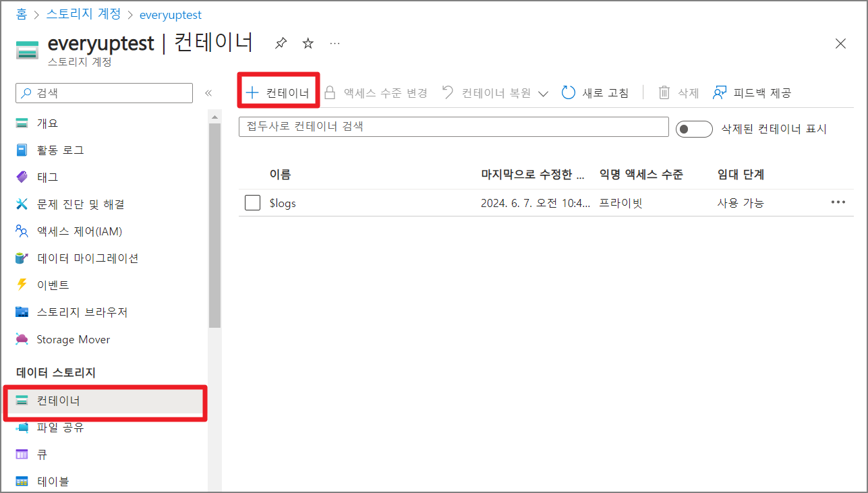
Task: Click the everyuptest breadcrumb link
Action: tap(170, 14)
